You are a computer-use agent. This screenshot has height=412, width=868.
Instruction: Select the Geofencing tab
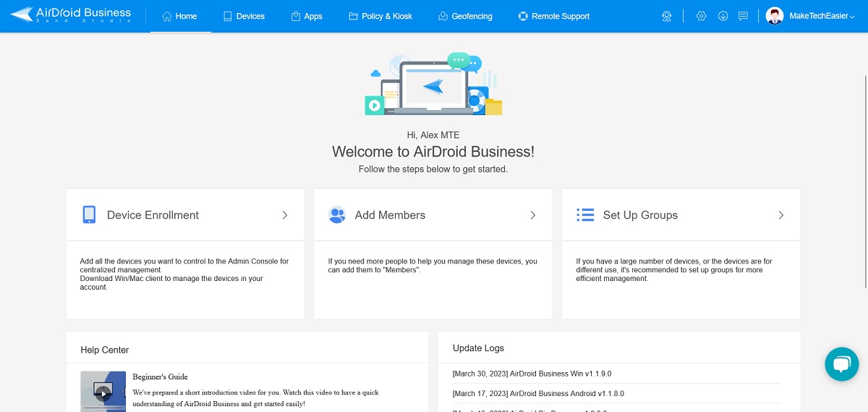[x=465, y=16]
